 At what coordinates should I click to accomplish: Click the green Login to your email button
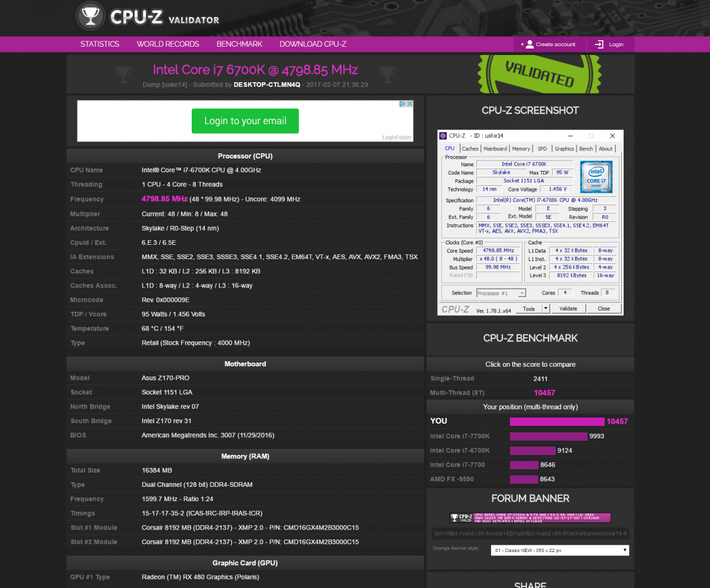pos(245,121)
